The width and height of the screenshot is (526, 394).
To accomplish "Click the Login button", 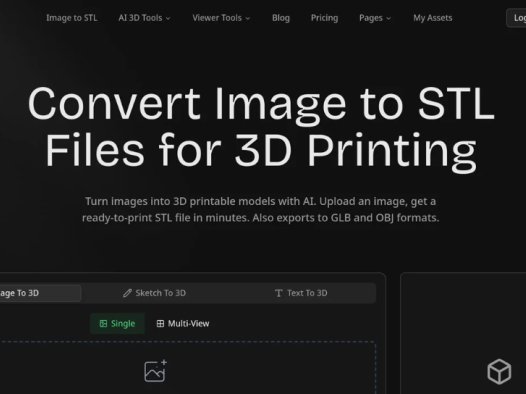I will pyautogui.click(x=516, y=18).
